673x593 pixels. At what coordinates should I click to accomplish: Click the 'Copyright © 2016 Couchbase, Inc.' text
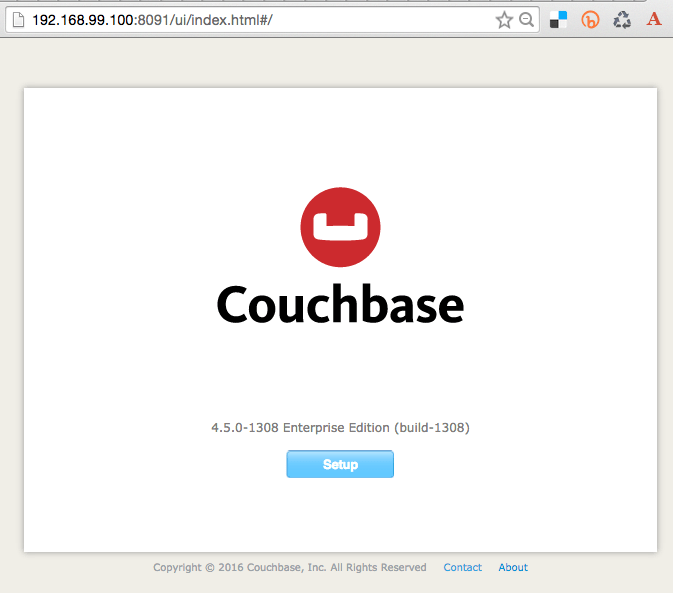click(239, 567)
